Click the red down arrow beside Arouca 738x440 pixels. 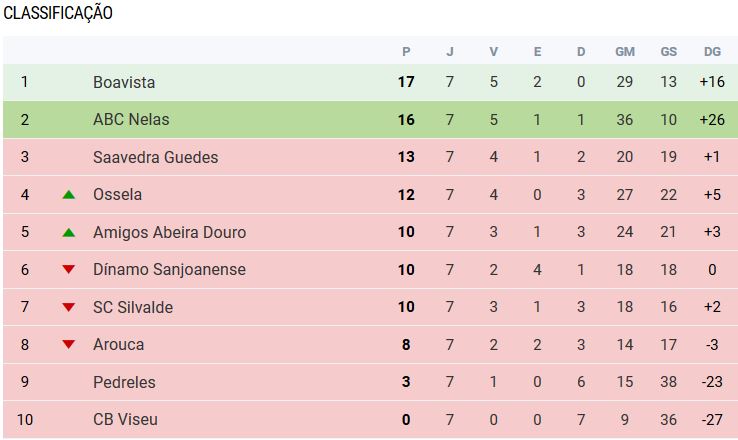68,345
